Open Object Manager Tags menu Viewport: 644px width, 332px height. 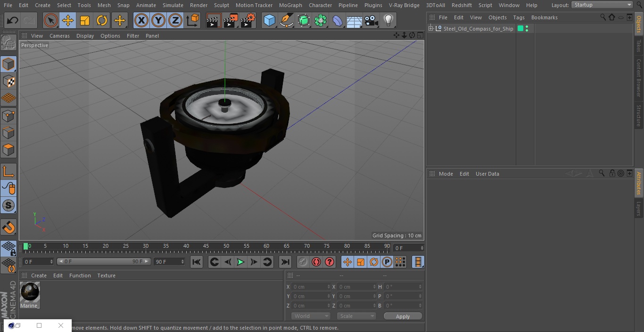coord(519,17)
